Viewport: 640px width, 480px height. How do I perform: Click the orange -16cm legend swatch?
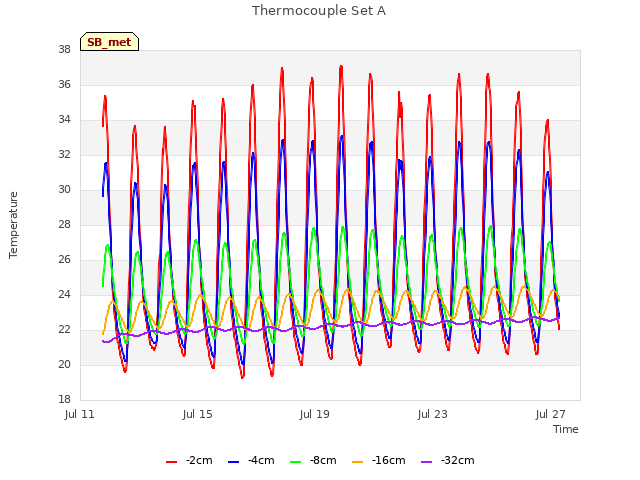point(358,462)
